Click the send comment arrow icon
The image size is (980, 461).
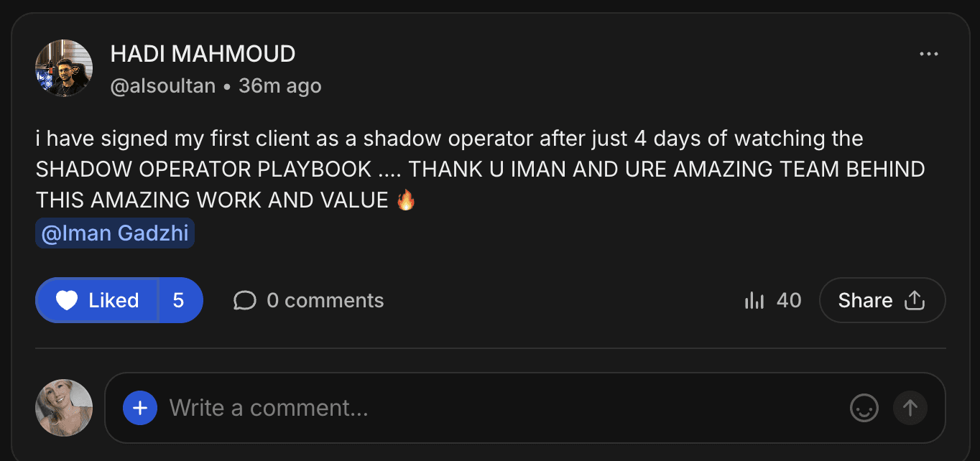click(x=910, y=408)
